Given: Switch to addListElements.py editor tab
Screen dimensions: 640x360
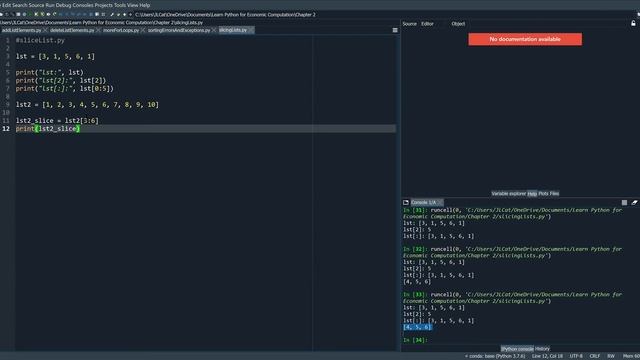Looking at the screenshot, I should [21, 30].
